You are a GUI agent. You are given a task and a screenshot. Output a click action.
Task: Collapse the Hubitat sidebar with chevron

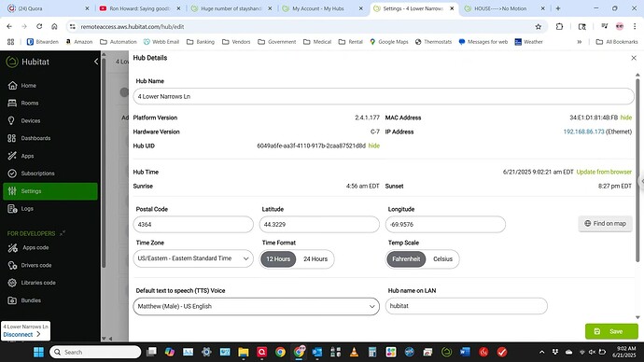point(96,62)
